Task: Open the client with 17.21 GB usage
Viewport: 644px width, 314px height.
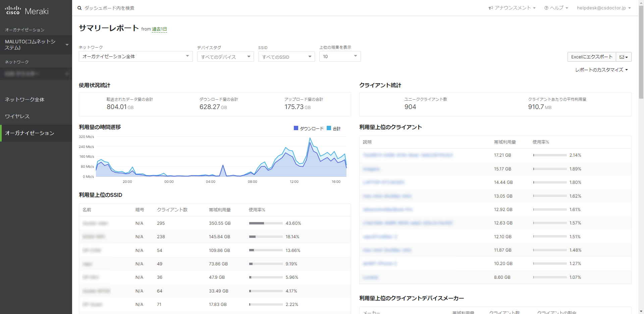Action: click(x=408, y=155)
